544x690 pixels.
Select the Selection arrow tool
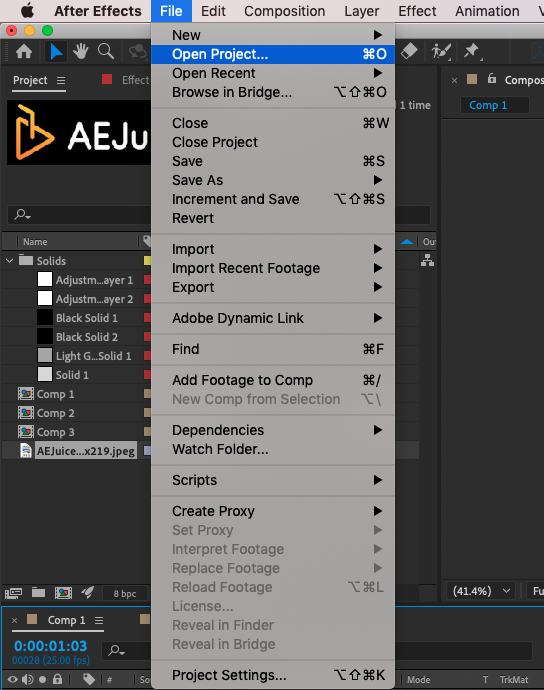56,52
